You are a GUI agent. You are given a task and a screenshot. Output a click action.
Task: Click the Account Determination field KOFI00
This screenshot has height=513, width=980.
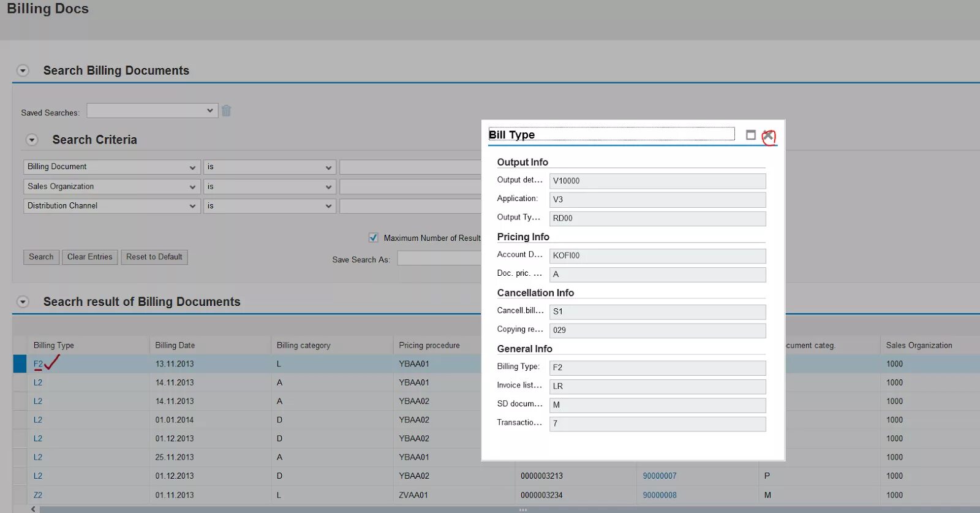(x=657, y=256)
